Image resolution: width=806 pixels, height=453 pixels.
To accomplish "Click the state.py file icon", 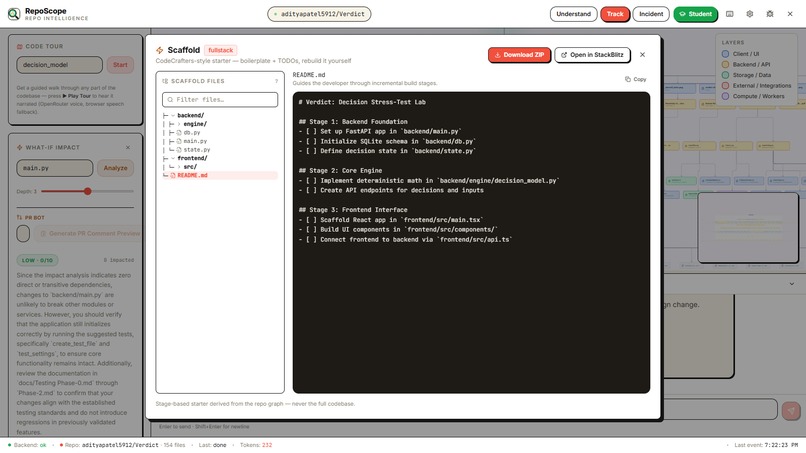I will click(179, 150).
